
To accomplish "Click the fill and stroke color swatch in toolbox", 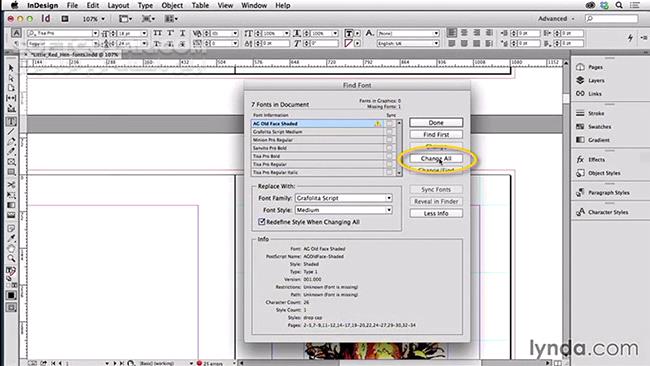I will click(x=10, y=271).
